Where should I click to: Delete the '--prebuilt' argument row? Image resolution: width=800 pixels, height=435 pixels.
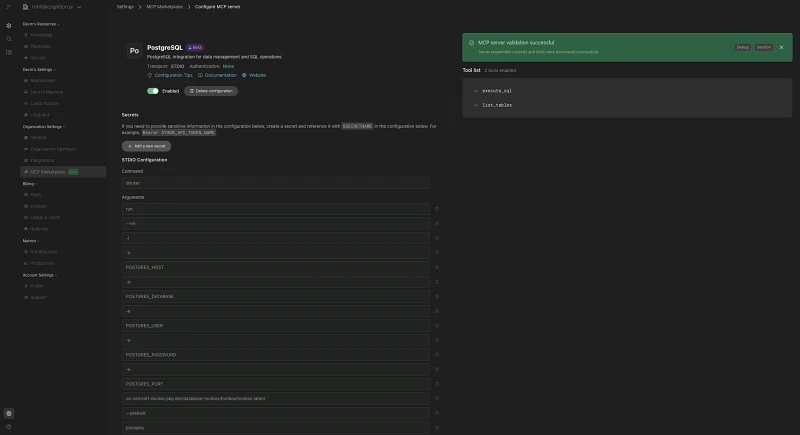click(437, 413)
